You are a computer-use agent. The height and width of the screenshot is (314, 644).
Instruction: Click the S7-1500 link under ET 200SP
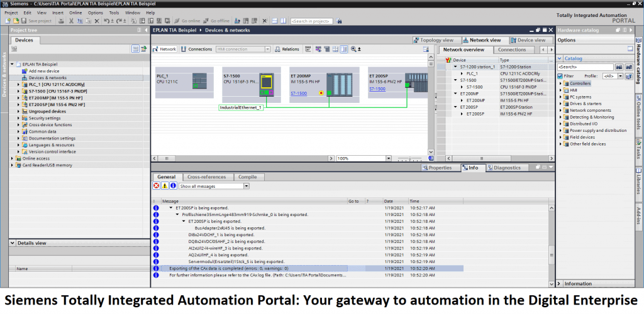pyautogui.click(x=377, y=89)
